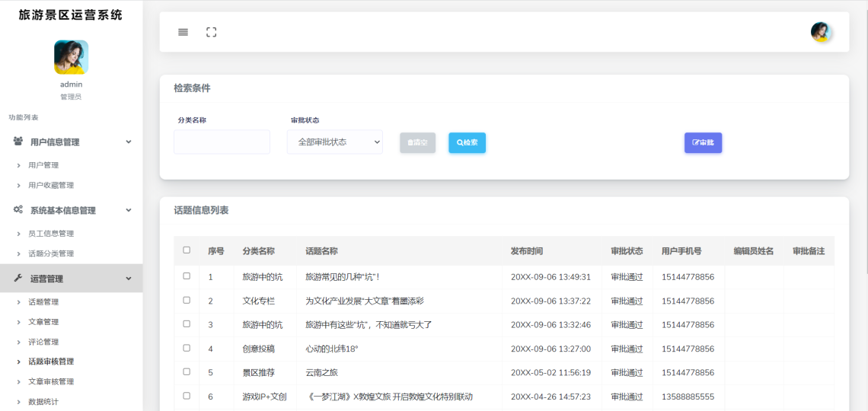Toggle the select-all header checkbox
Image resolution: width=868 pixels, height=411 pixels.
187,250
